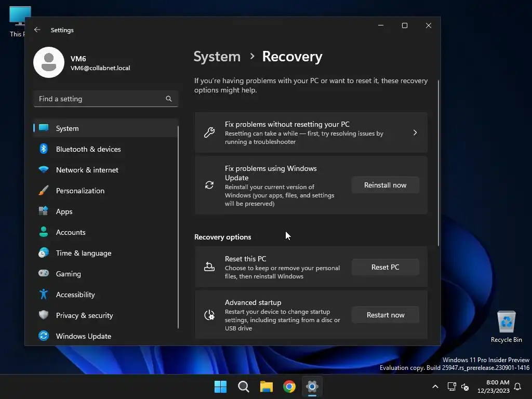Go back using the Settings arrow
The width and height of the screenshot is (532, 399).
coord(37,30)
